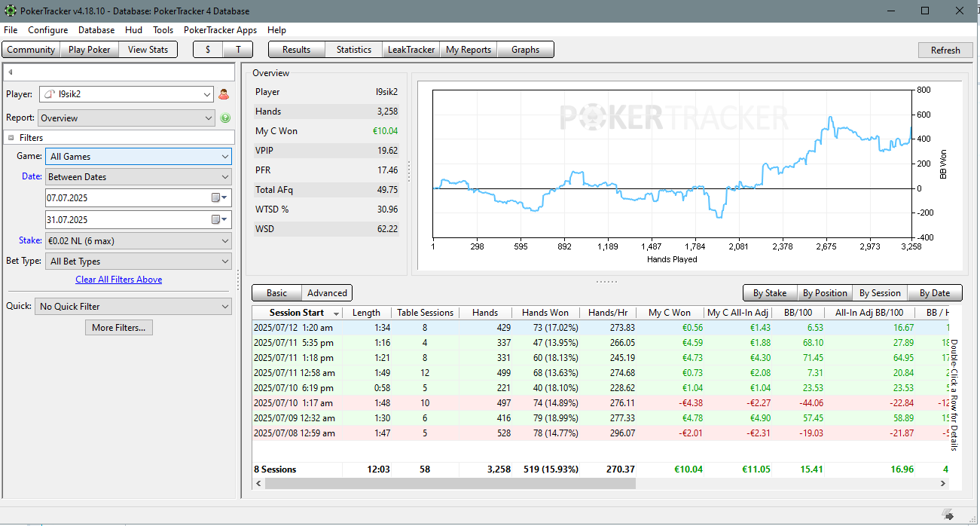The width and height of the screenshot is (980, 526).
Task: Click the horizontal scrollbar thumb under the sessions table
Action: 450,483
